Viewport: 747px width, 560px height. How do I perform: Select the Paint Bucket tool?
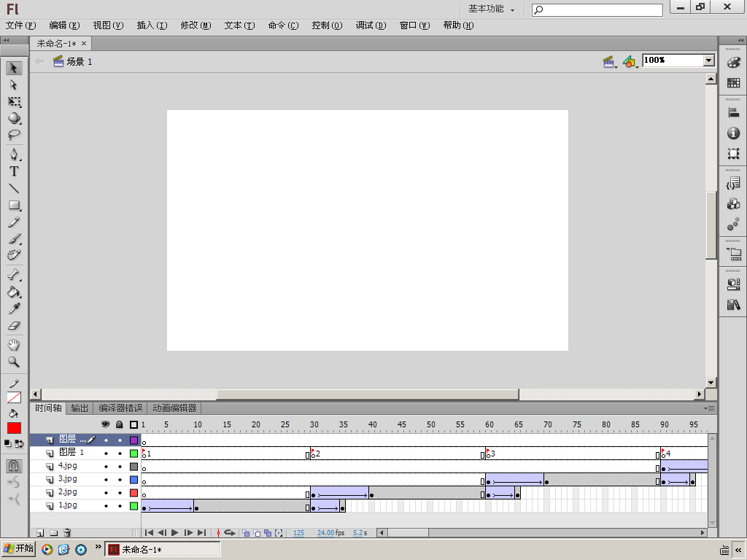pos(14,292)
